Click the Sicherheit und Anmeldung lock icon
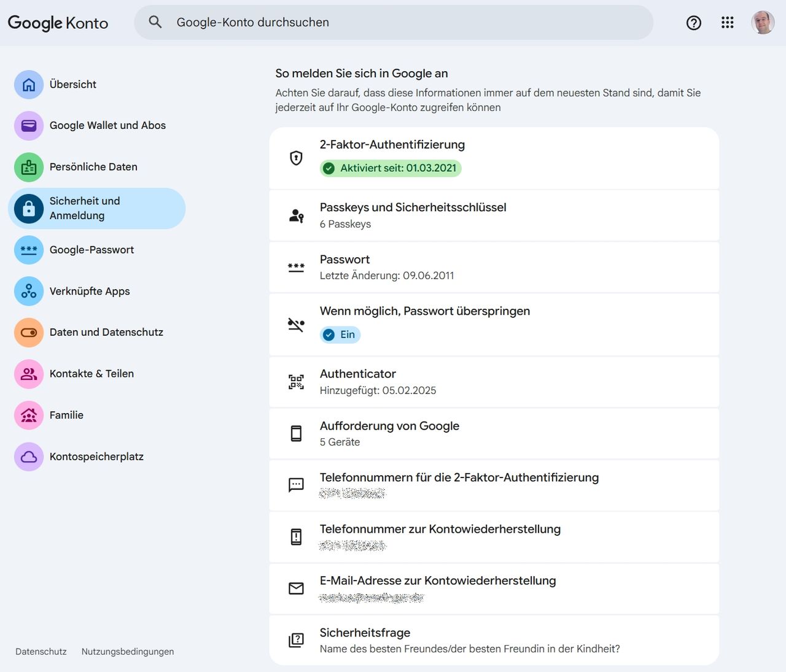The height and width of the screenshot is (672, 786). pos(29,209)
